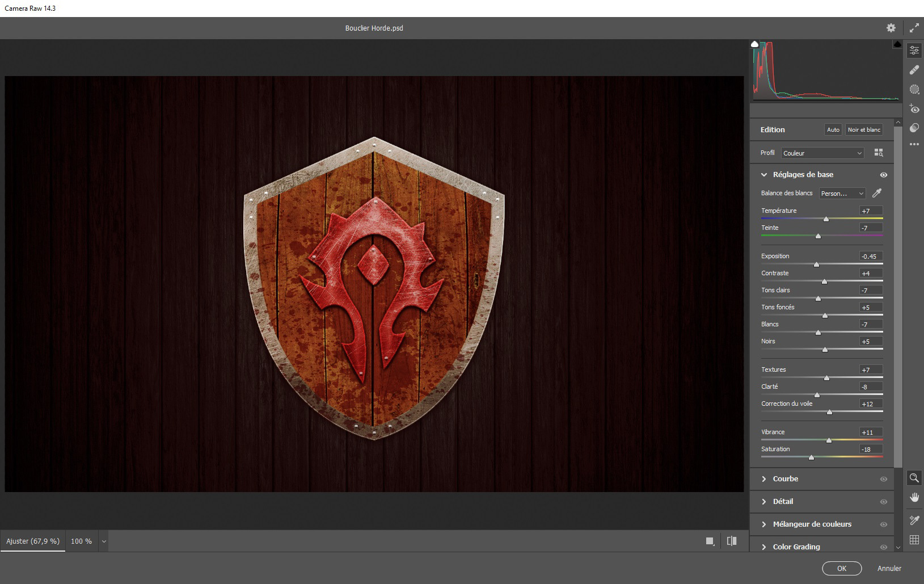Viewport: 924px width, 584px height.
Task: Select the Color Sampler eyedropper tool
Action: coord(914,519)
